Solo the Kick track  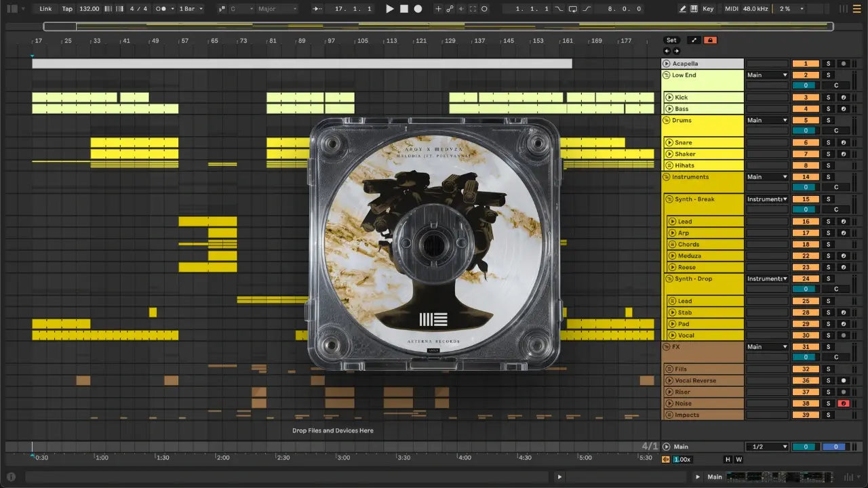pyautogui.click(x=827, y=98)
